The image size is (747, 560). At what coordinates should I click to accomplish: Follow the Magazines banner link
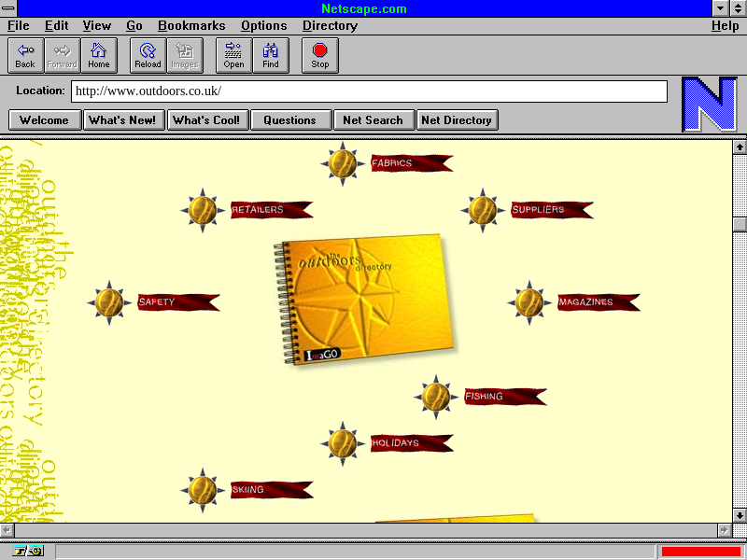coord(598,302)
